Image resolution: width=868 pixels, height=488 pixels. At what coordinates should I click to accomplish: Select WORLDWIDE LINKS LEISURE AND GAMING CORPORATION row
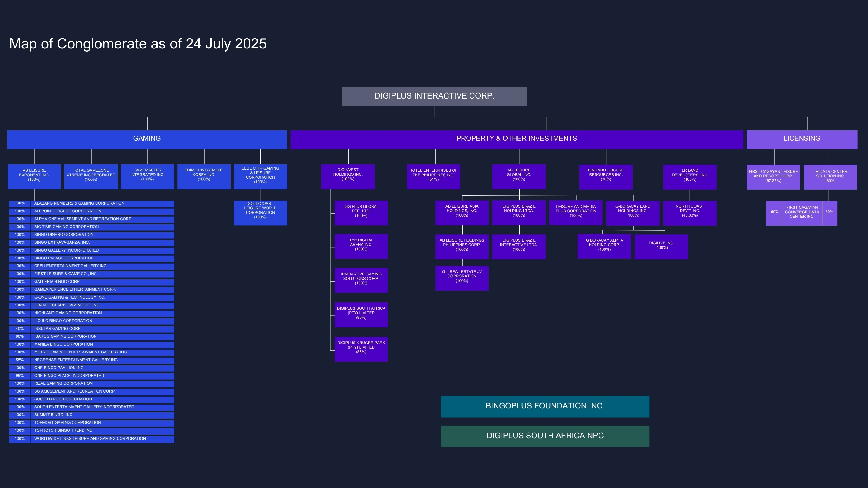[92, 439]
